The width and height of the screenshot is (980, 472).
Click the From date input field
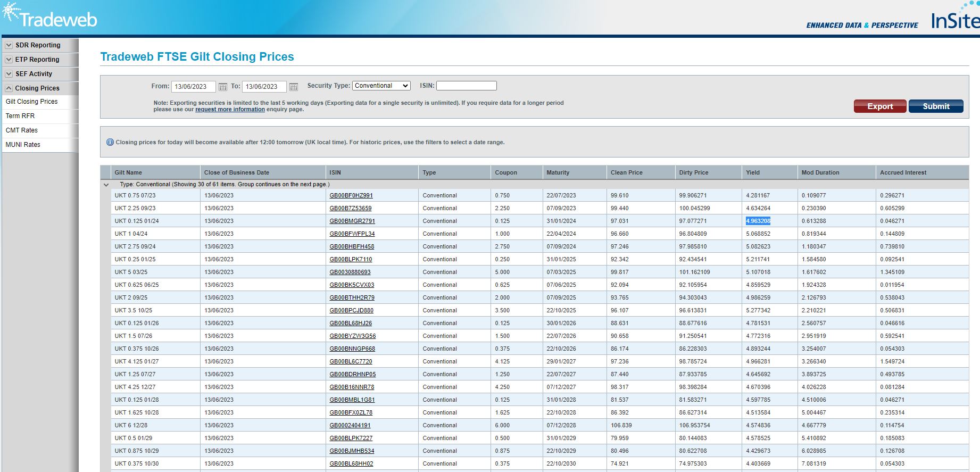pos(194,87)
